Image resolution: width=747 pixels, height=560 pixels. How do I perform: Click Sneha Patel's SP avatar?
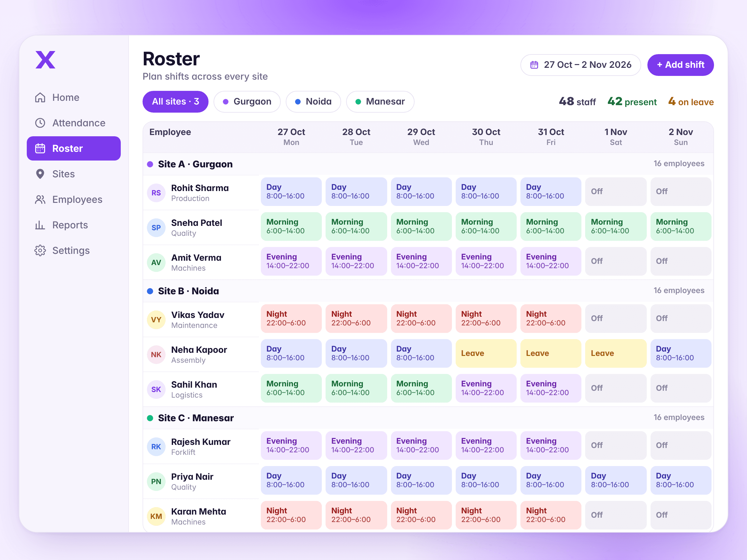156,227
